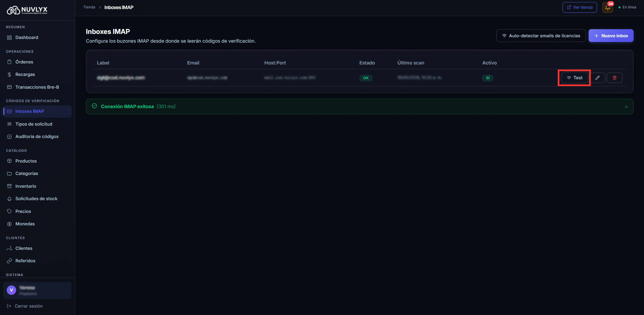Click Tienda breadcrumb link
644x315 pixels.
(x=89, y=7)
